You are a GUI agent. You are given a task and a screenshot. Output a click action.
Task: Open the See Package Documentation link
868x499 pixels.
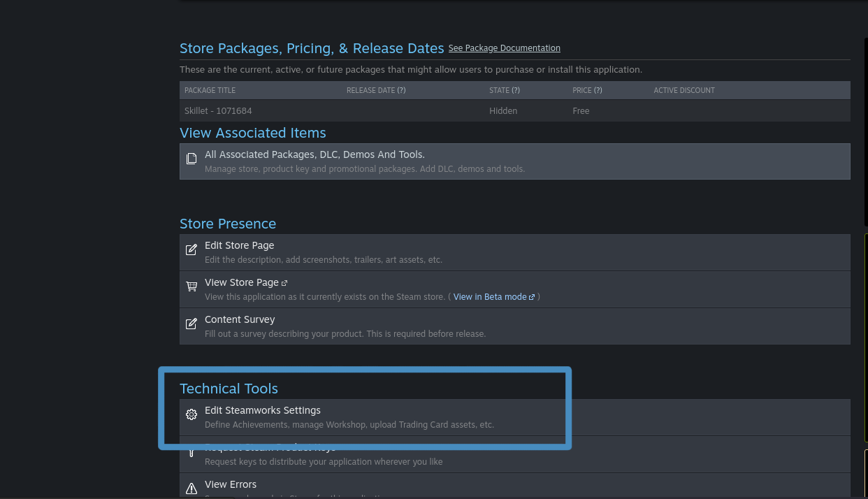click(504, 48)
